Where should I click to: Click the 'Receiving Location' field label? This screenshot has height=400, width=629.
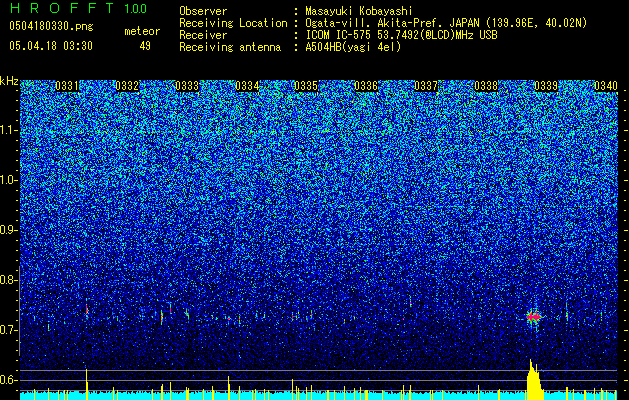233,23
